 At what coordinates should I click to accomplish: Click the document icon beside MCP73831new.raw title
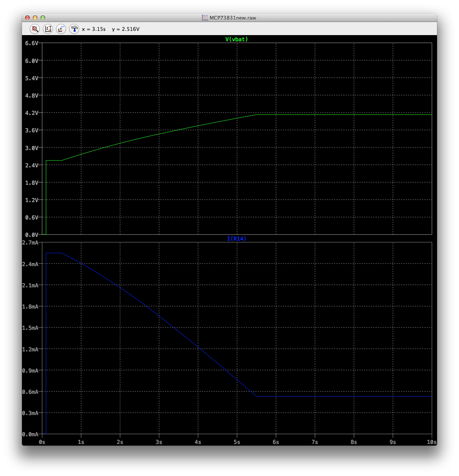pos(205,18)
